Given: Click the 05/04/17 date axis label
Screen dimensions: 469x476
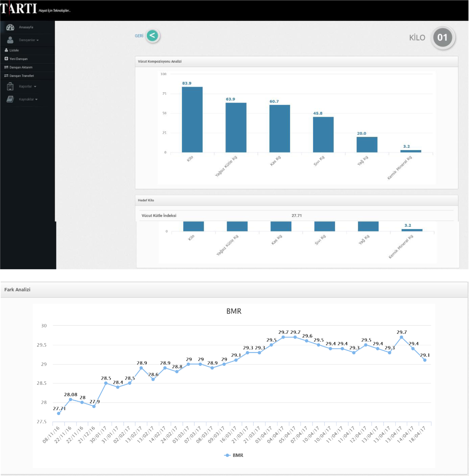Looking at the screenshot, I should (x=287, y=435).
